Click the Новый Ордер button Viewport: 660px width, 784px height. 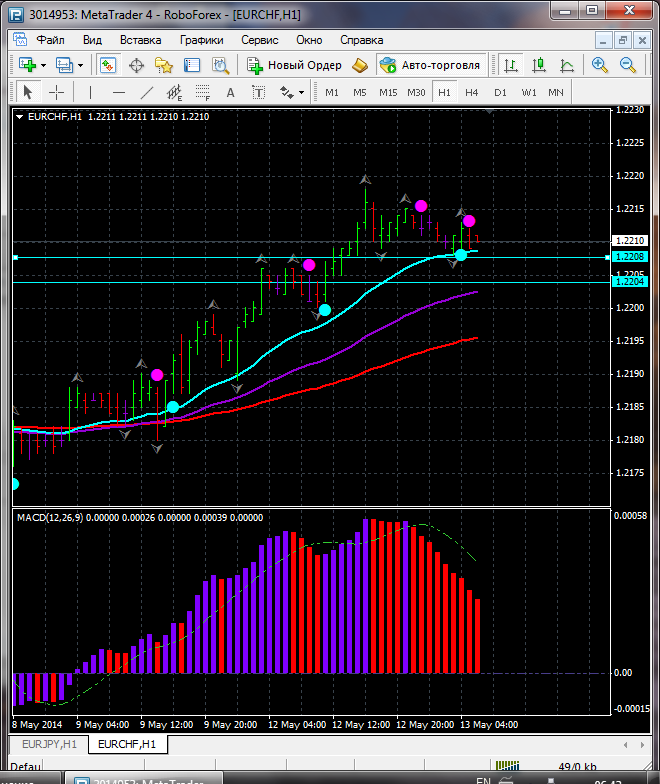click(295, 65)
